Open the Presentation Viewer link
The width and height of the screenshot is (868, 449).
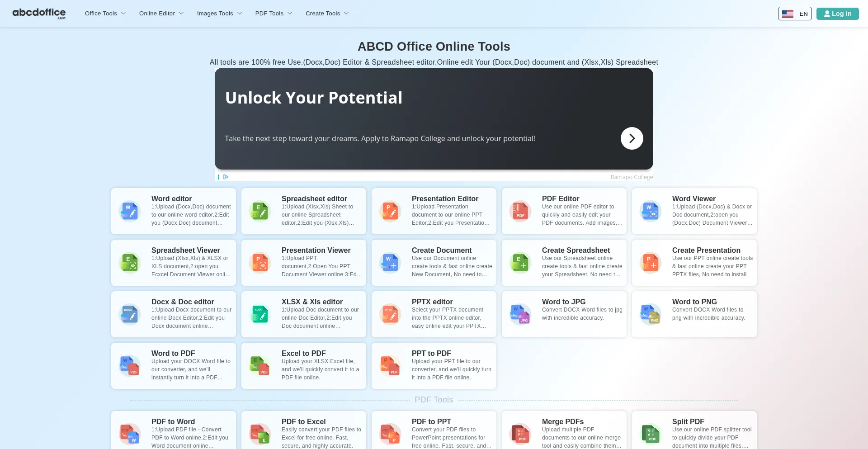pos(316,250)
